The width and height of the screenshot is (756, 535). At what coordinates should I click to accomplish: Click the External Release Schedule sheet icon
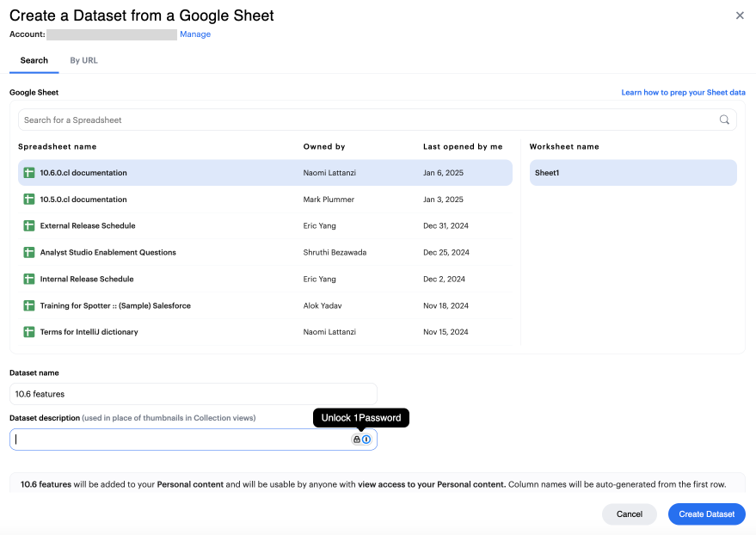(28, 226)
